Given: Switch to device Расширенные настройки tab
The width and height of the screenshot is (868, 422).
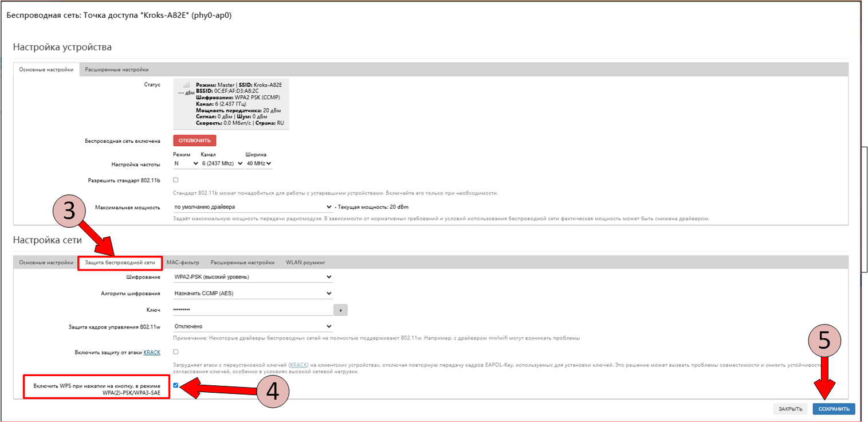Looking at the screenshot, I should coord(117,69).
